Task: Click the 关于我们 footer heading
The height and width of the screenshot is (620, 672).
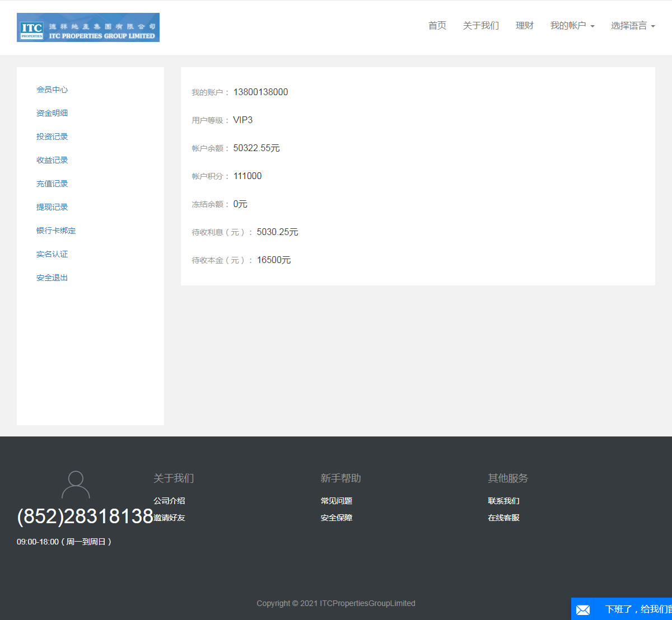Action: pos(174,478)
